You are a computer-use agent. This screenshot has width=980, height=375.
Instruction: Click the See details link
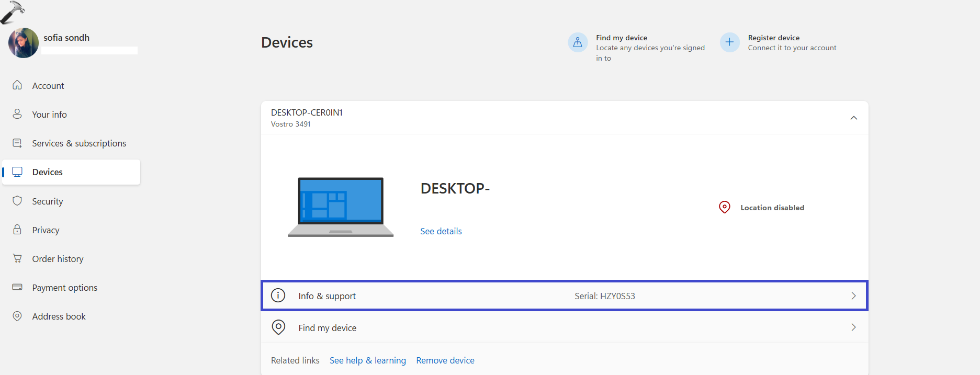tap(441, 231)
